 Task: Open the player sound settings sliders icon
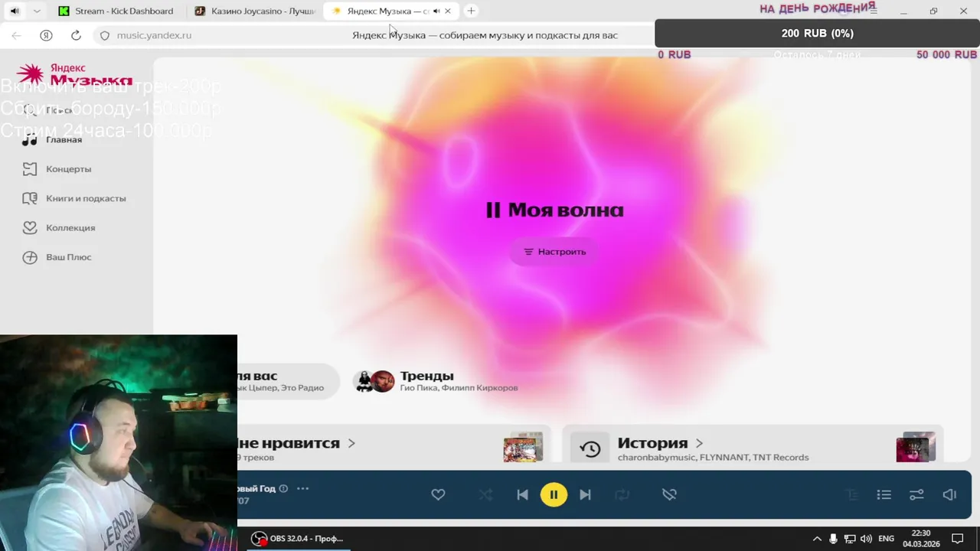916,494
